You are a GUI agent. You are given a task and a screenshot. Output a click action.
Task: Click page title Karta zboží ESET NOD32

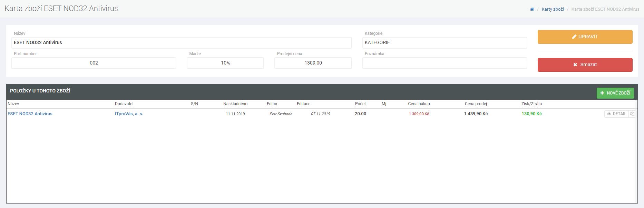coord(61,9)
